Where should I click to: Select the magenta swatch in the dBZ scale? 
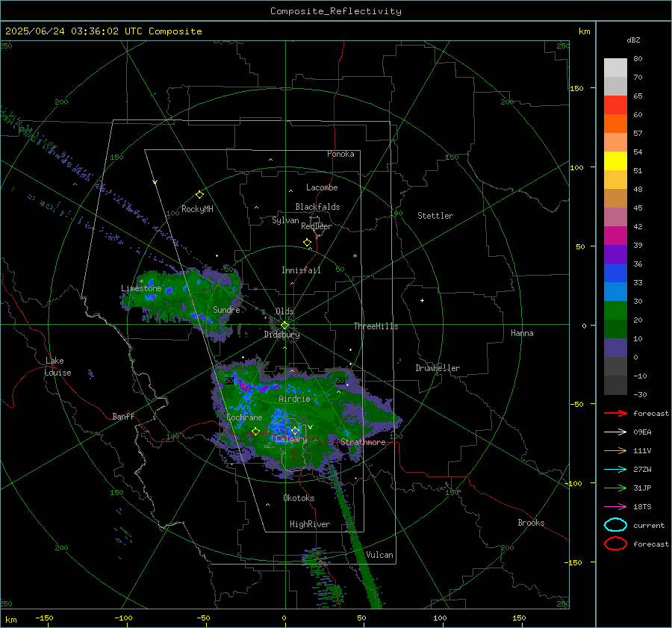pyautogui.click(x=615, y=235)
